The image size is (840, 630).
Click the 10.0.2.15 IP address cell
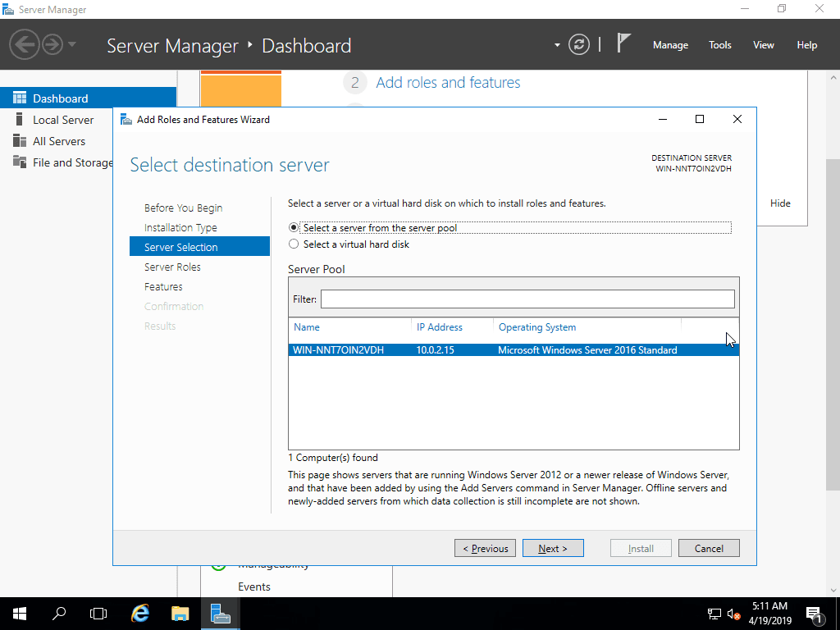point(435,349)
